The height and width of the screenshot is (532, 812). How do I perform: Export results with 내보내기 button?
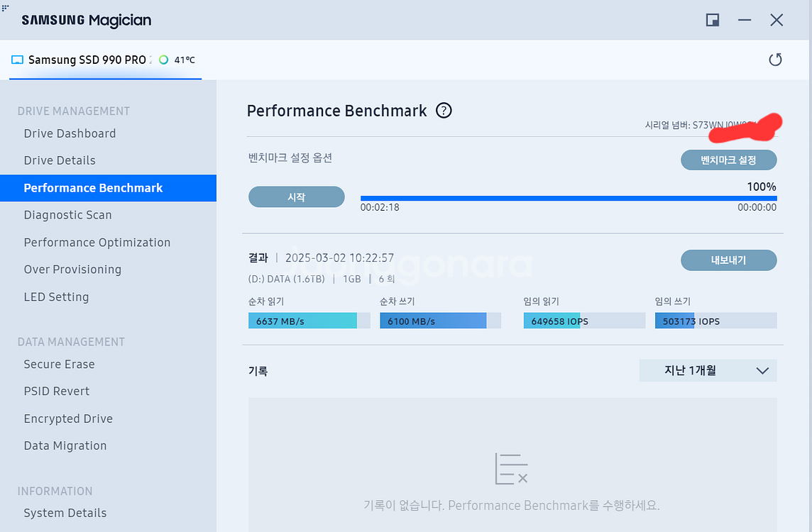729,260
